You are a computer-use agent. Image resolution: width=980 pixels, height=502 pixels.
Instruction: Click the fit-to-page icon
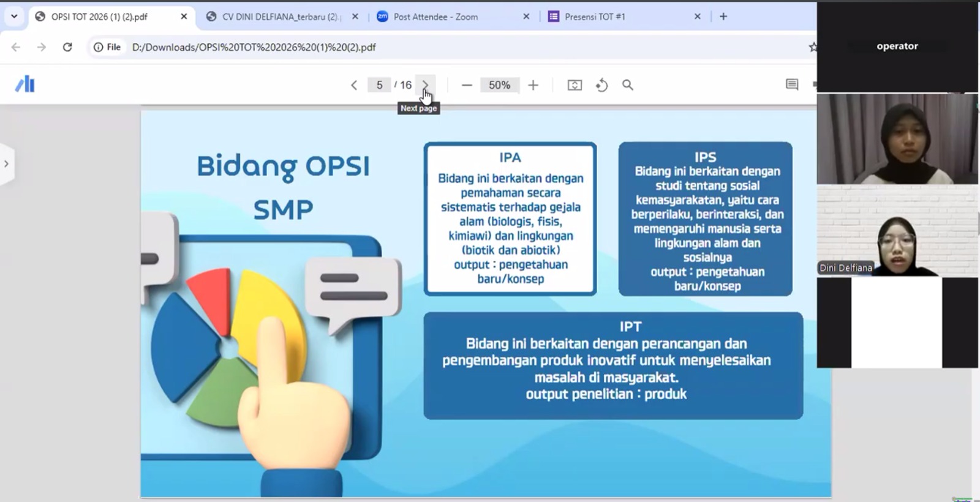point(575,85)
